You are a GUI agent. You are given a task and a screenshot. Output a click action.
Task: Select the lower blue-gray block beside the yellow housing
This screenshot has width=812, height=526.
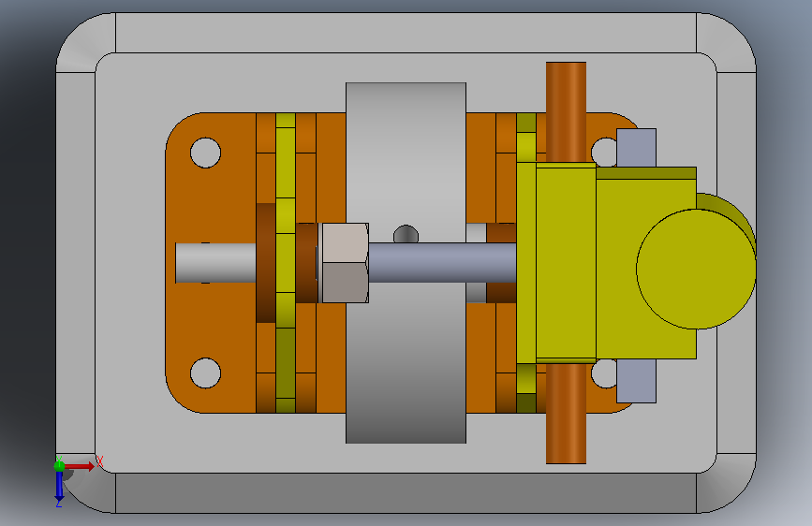[637, 381]
